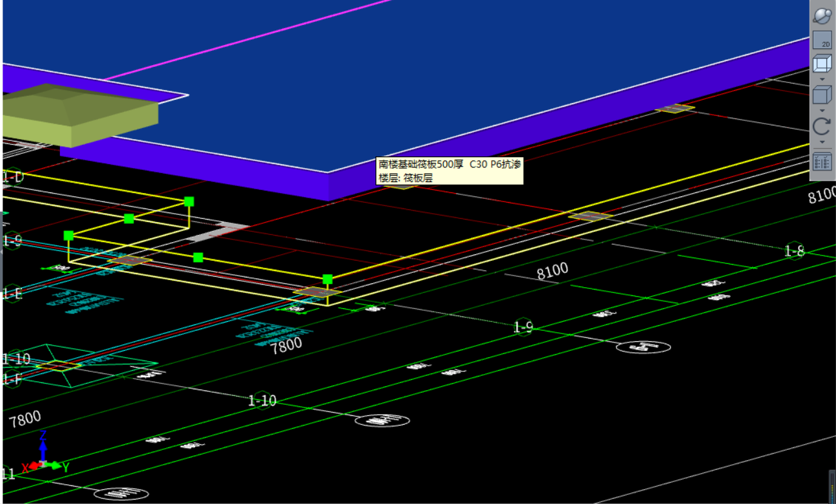Select the 1-F axis label
The image size is (836, 504).
(12, 379)
